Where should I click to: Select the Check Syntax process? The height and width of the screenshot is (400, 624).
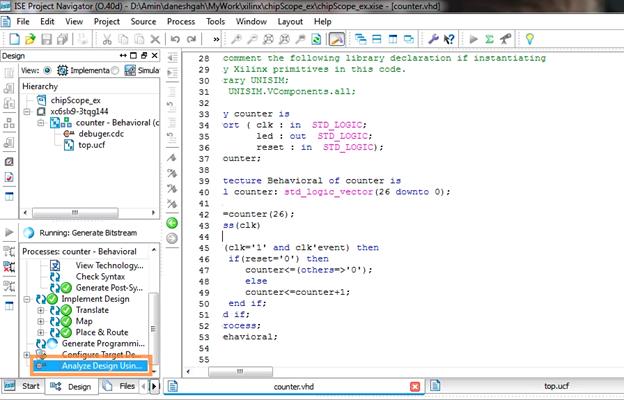[x=100, y=277]
